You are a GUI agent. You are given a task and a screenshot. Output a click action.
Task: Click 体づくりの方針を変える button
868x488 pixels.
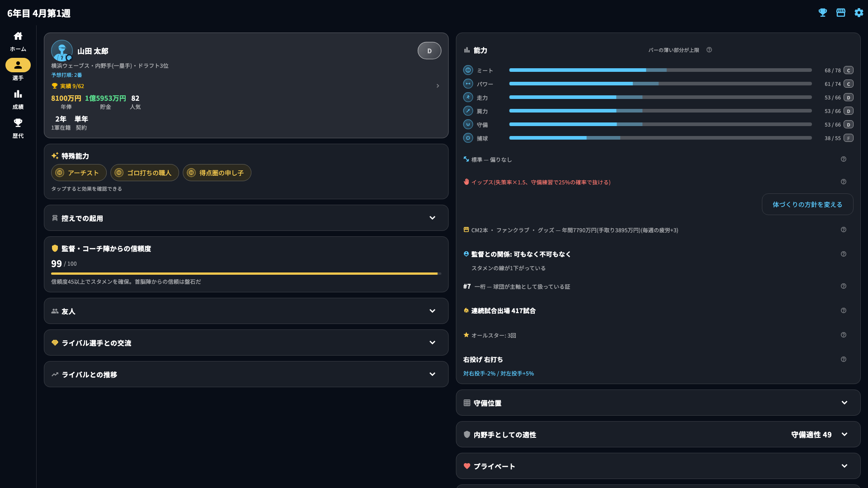click(x=807, y=204)
